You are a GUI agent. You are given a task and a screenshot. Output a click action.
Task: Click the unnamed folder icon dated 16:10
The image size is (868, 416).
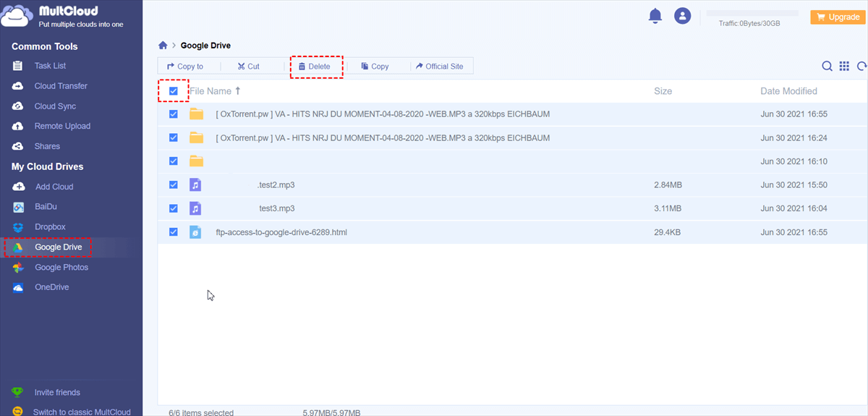196,161
